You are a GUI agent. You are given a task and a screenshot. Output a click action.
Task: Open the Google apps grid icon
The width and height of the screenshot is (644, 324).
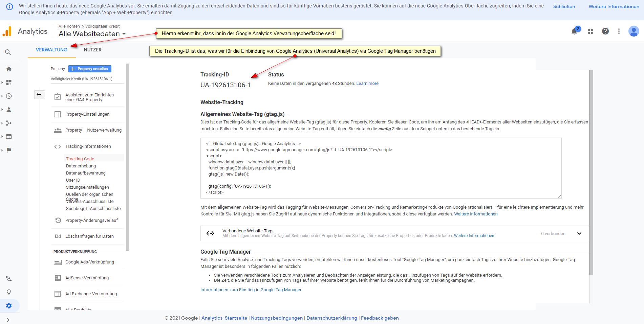(591, 31)
